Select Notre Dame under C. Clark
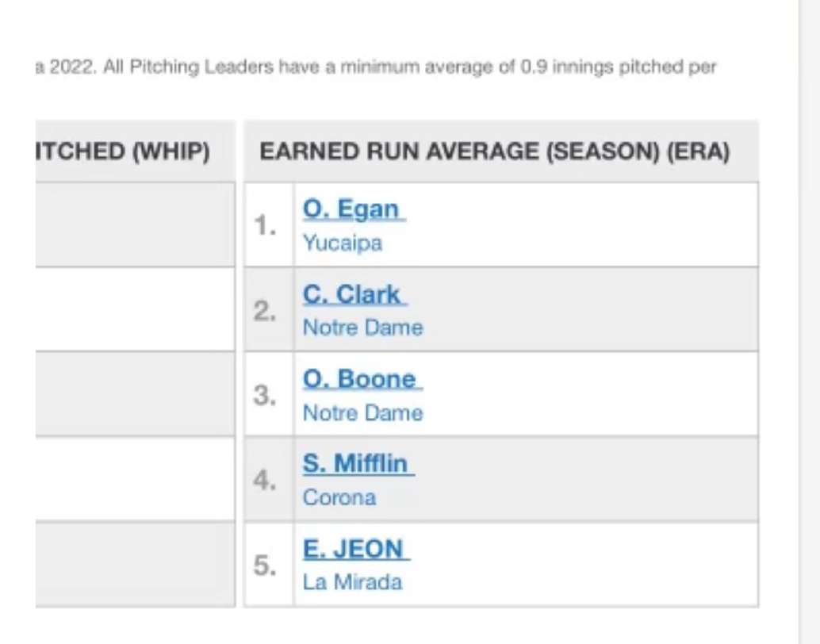This screenshot has width=820, height=644. (x=363, y=328)
